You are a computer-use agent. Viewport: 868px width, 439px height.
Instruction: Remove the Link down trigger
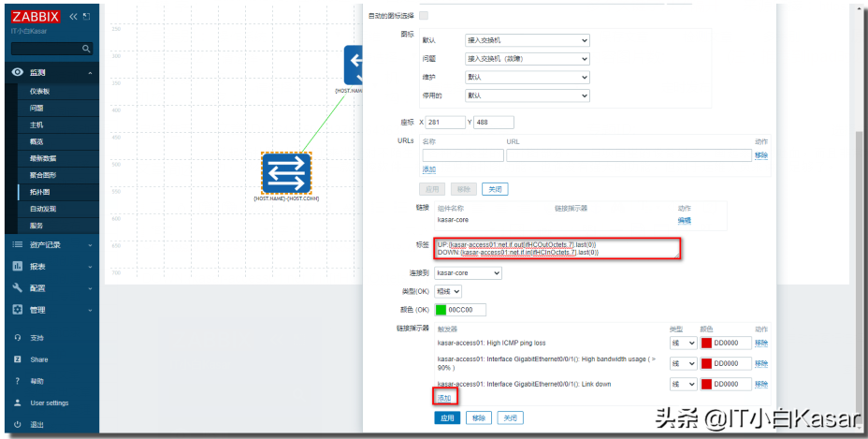(761, 384)
